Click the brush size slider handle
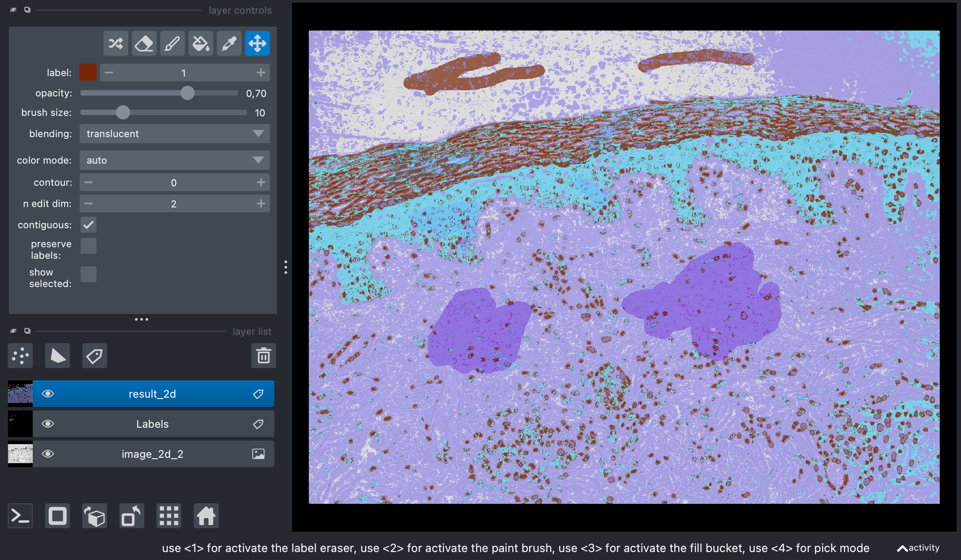Screen dimensions: 961x560 pos(123,112)
